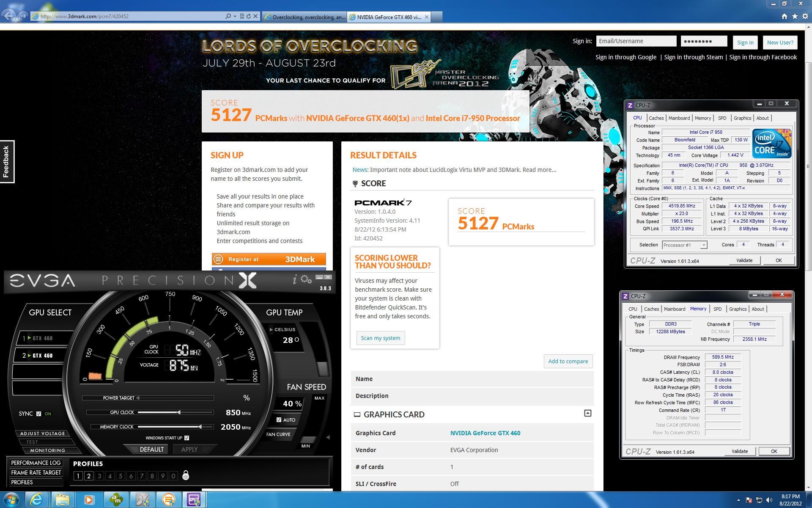This screenshot has width=812, height=508.
Task: Open EVGA Precision info icon
Action: (295, 279)
